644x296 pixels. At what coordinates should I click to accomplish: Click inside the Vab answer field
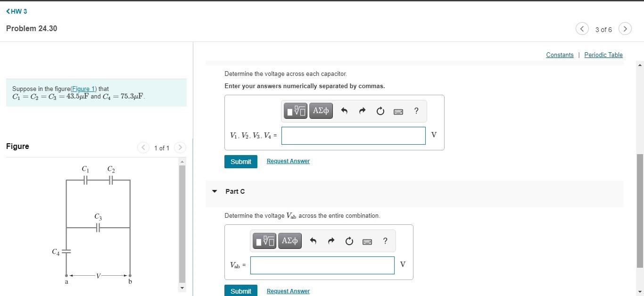point(322,265)
